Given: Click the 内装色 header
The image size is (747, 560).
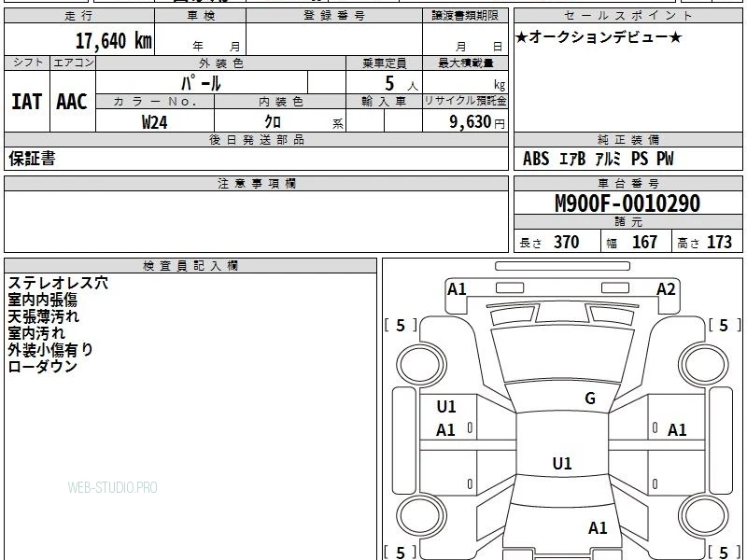Looking at the screenshot, I should tap(280, 102).
